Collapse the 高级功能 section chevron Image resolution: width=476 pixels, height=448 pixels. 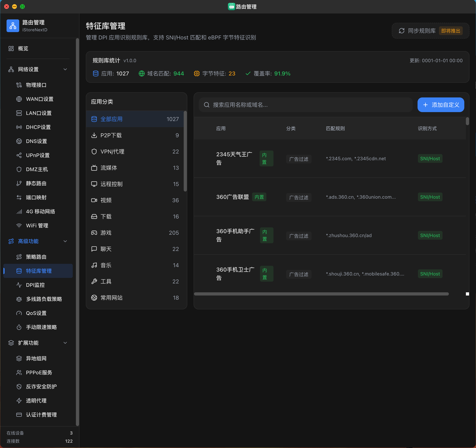pyautogui.click(x=65, y=241)
